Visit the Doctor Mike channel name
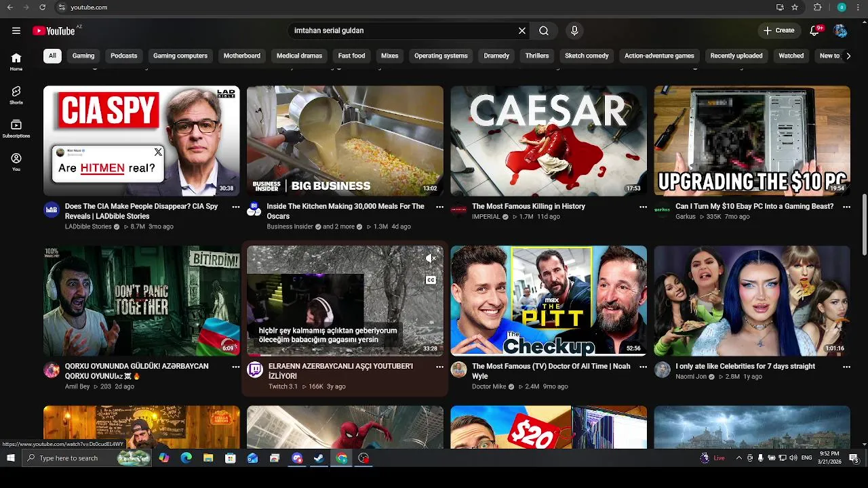868x488 pixels. 489,386
